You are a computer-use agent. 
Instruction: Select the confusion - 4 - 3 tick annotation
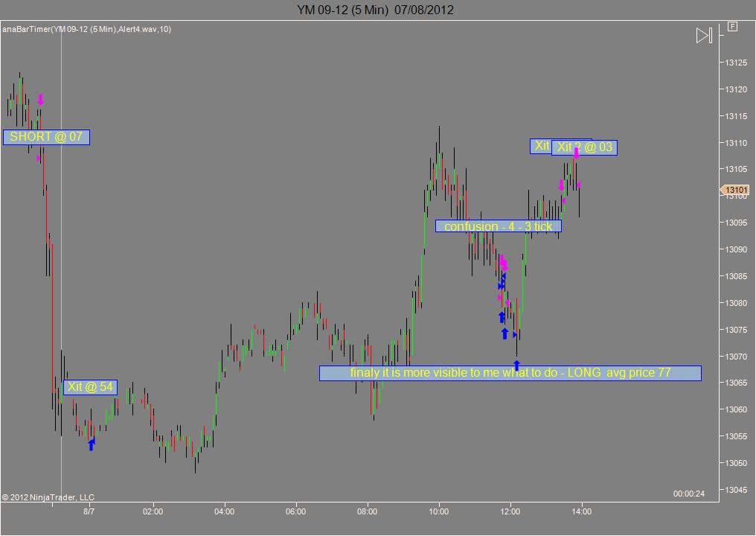[498, 226]
